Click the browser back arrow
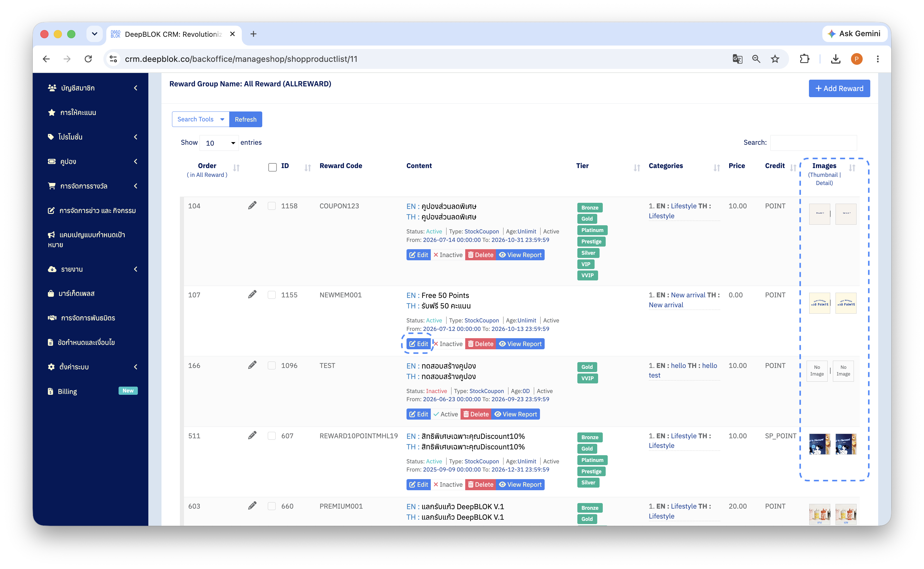Viewport: 924px width, 569px height. (46, 59)
